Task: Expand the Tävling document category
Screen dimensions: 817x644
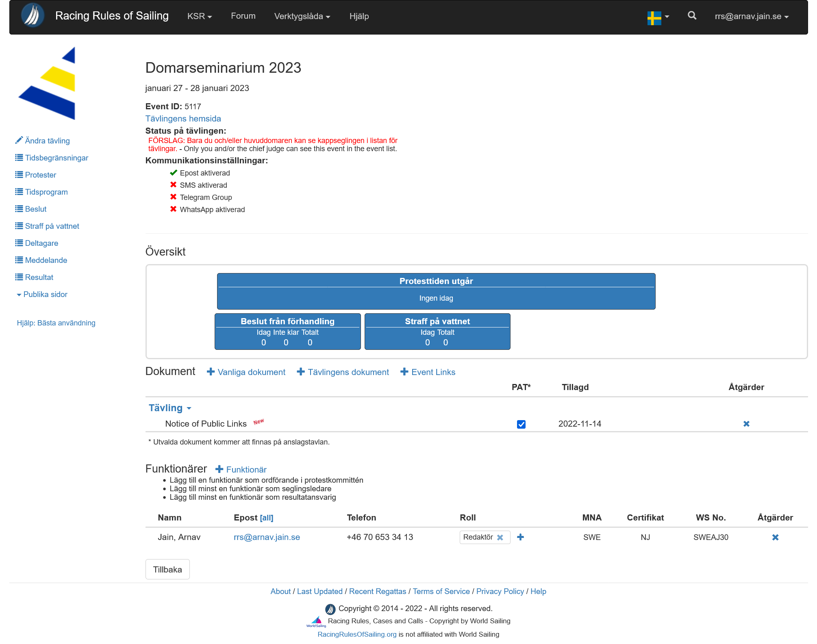Action: (x=170, y=408)
